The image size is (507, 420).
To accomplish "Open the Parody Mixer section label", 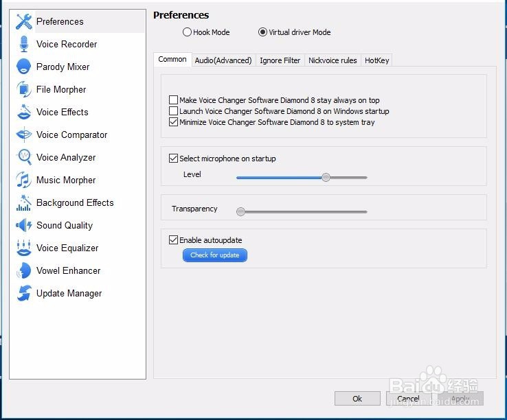I will pos(63,67).
